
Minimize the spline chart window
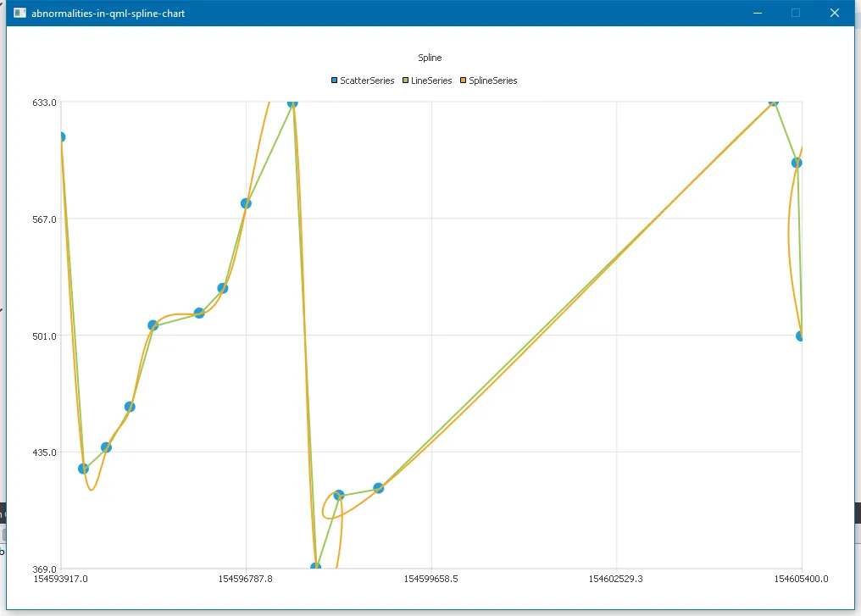coord(758,13)
